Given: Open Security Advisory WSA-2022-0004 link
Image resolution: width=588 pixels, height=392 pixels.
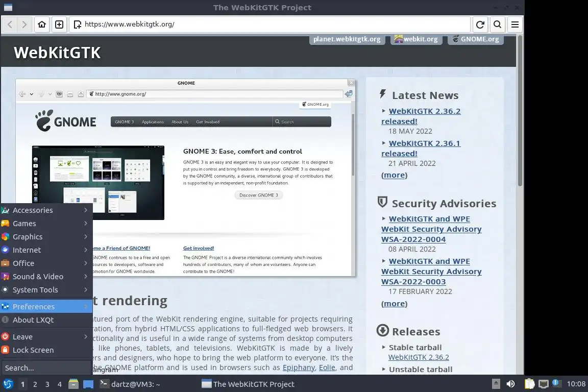Looking at the screenshot, I should (431, 229).
